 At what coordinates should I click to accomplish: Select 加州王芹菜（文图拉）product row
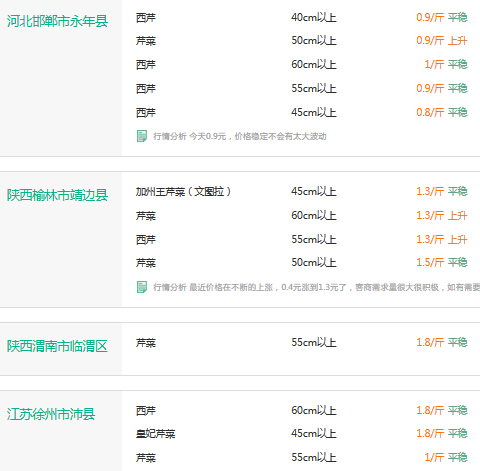[x=301, y=191]
